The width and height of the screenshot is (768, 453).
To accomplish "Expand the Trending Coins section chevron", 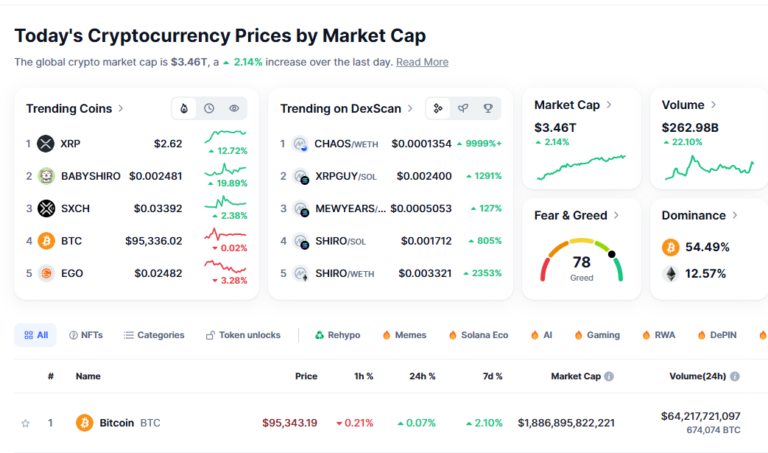I will point(121,108).
